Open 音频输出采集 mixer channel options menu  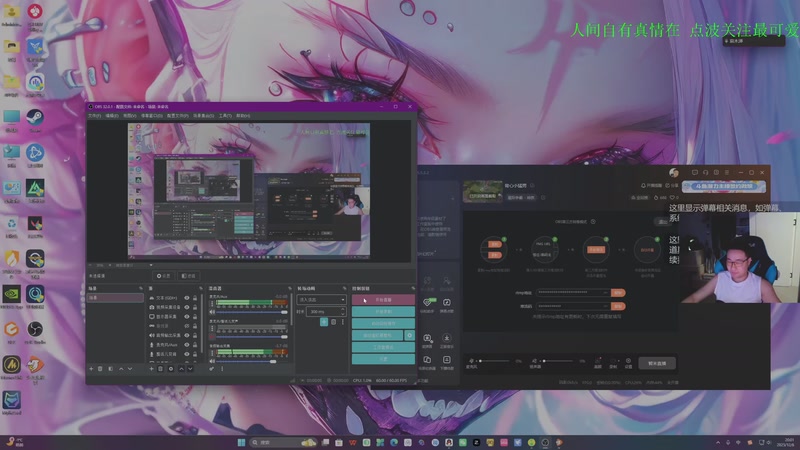[212, 353]
